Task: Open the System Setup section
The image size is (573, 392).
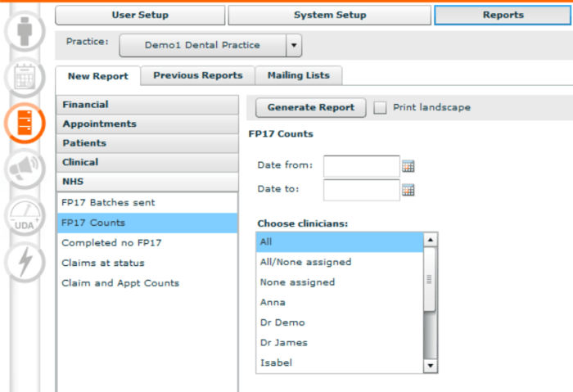Action: (330, 16)
